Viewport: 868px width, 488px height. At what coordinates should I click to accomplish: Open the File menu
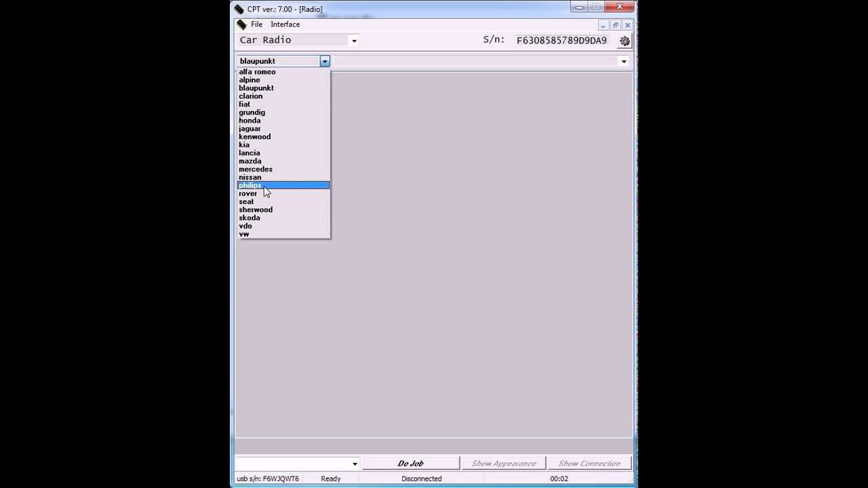(x=256, y=24)
